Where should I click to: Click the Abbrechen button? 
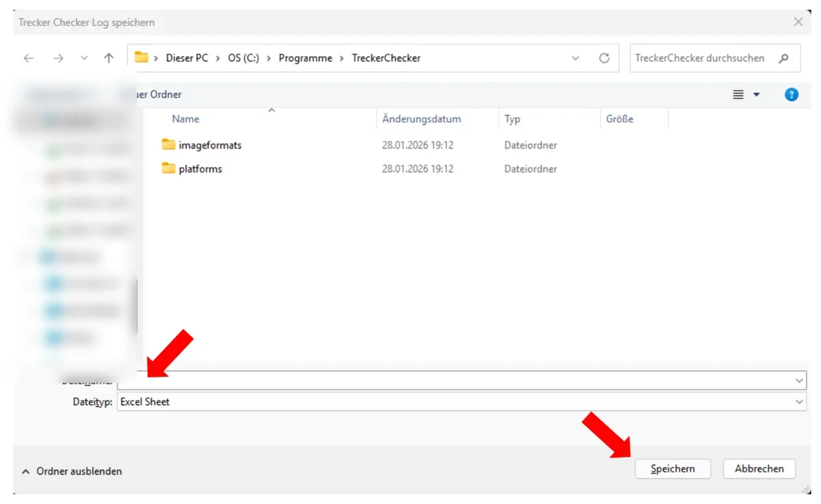coord(759,468)
